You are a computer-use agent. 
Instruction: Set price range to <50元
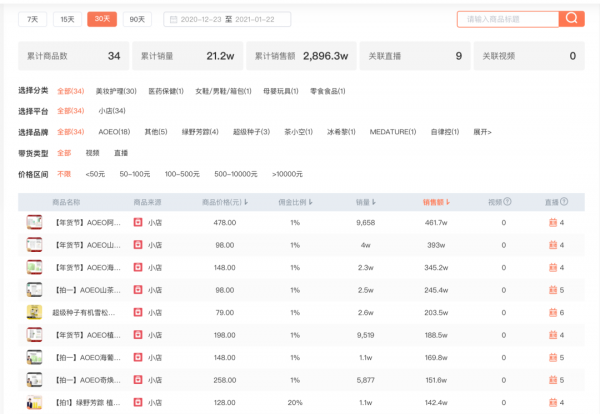point(95,174)
